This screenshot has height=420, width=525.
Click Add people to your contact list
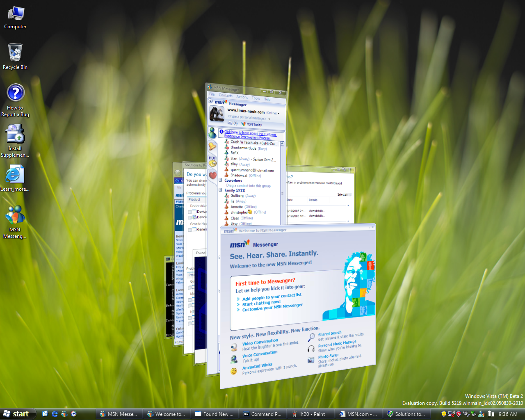[x=272, y=297]
